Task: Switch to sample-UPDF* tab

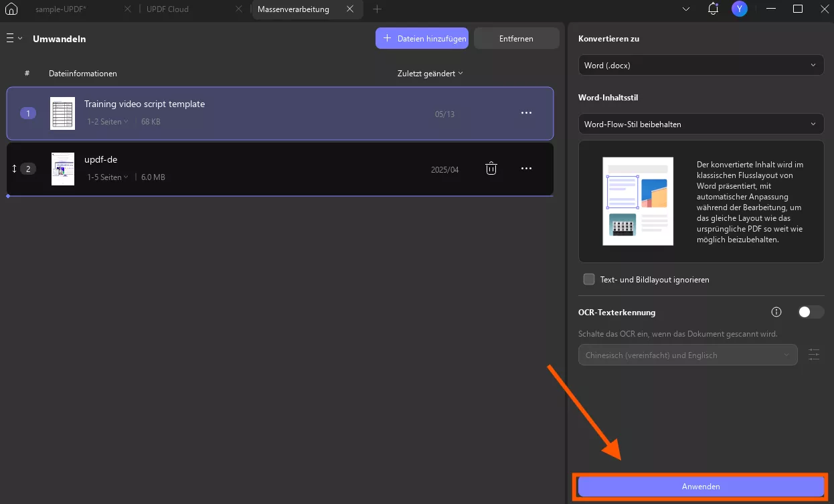Action: click(x=61, y=9)
